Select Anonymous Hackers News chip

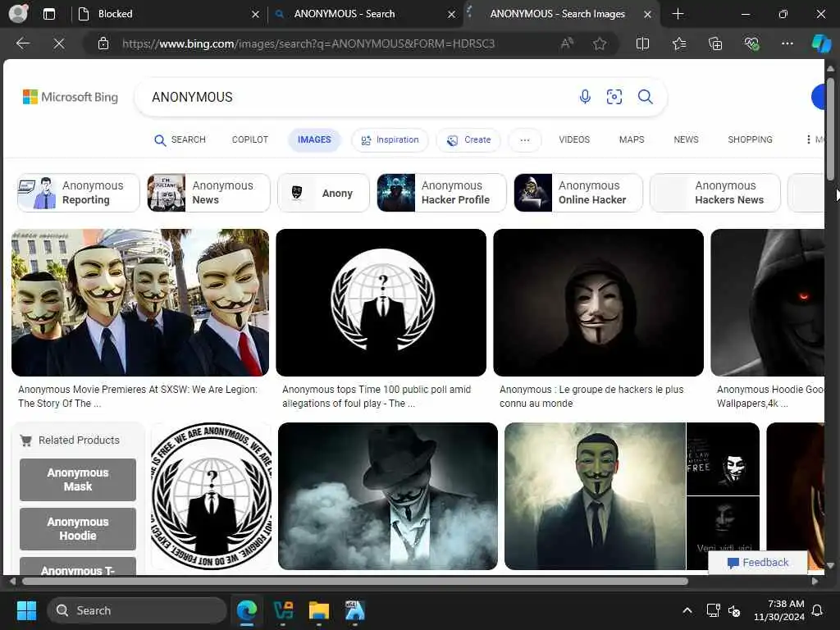point(715,193)
